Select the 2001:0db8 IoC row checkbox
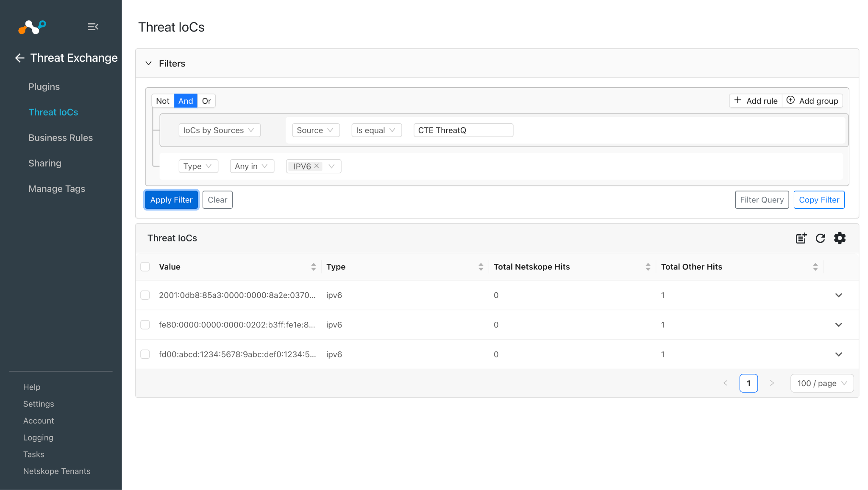Screen dimensions: 868x490 (145, 295)
